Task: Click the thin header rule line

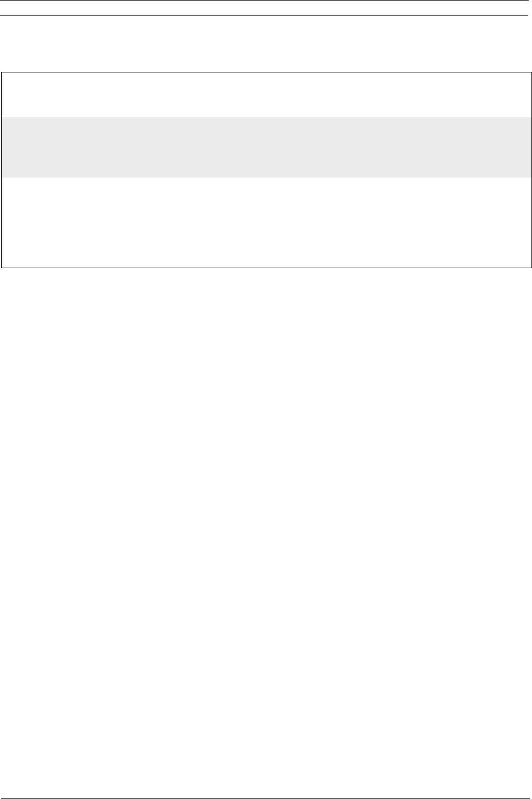Action: [x=266, y=16]
